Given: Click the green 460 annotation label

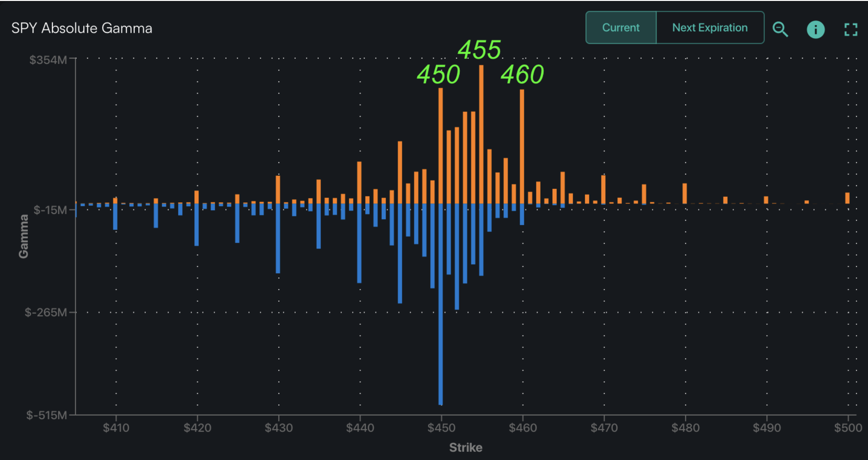Looking at the screenshot, I should pyautogui.click(x=522, y=75).
